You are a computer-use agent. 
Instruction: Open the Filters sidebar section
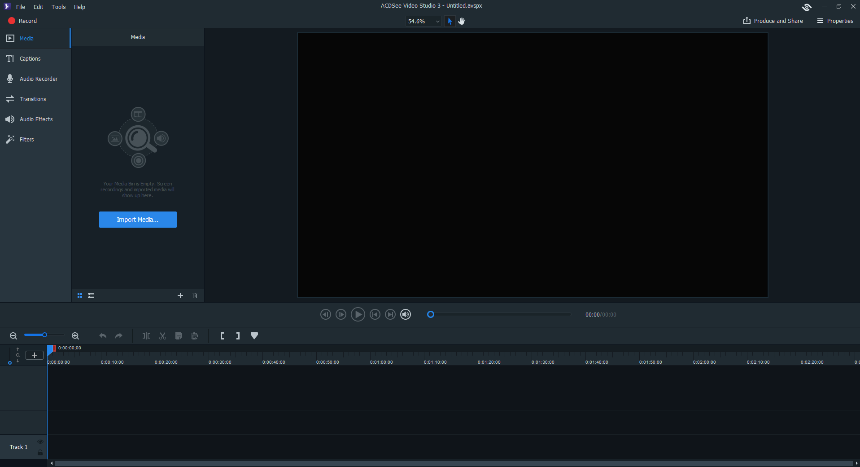[35, 139]
